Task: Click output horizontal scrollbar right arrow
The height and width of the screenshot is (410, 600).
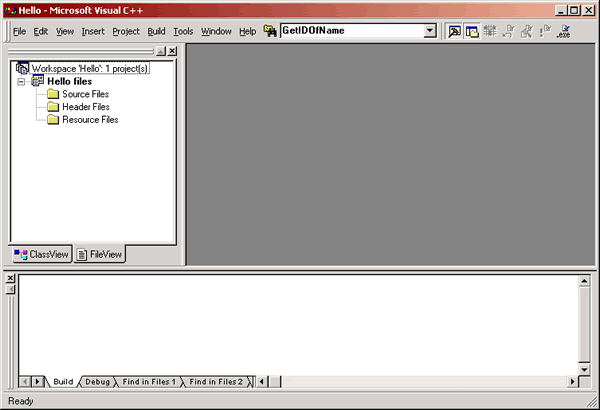Action: 572,382
